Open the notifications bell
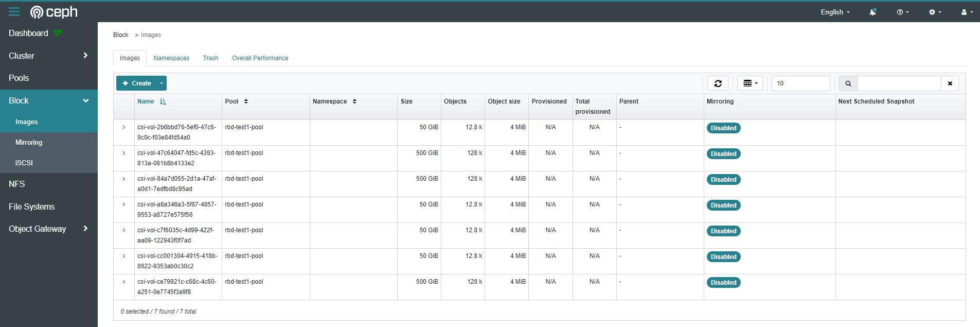This screenshot has width=980, height=327. pos(873,12)
